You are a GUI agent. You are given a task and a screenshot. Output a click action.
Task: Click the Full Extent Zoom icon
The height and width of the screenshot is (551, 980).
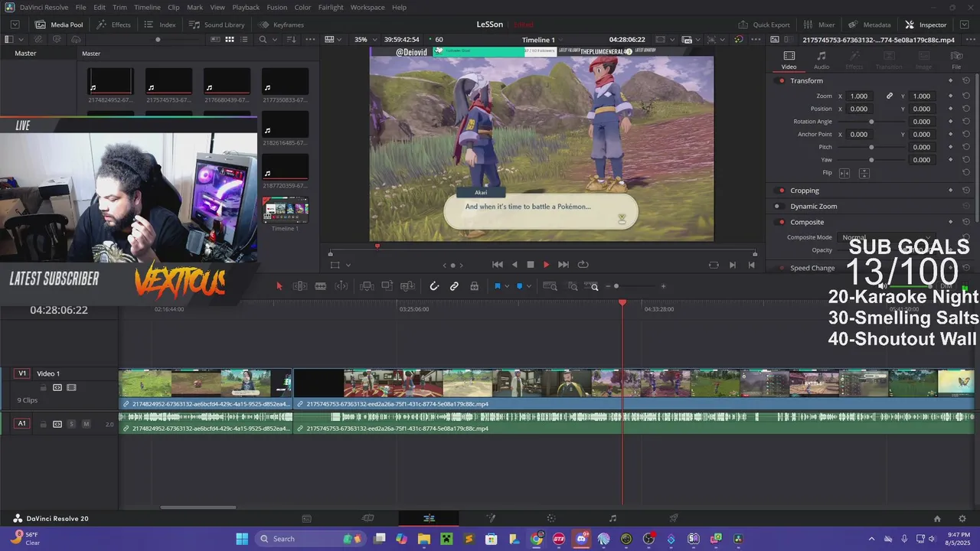pyautogui.click(x=550, y=286)
